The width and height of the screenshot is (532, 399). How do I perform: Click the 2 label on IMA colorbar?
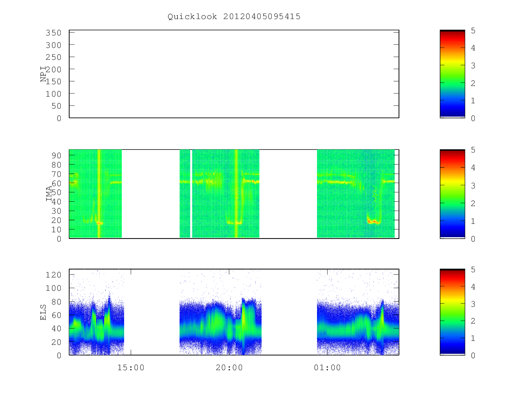pyautogui.click(x=473, y=203)
